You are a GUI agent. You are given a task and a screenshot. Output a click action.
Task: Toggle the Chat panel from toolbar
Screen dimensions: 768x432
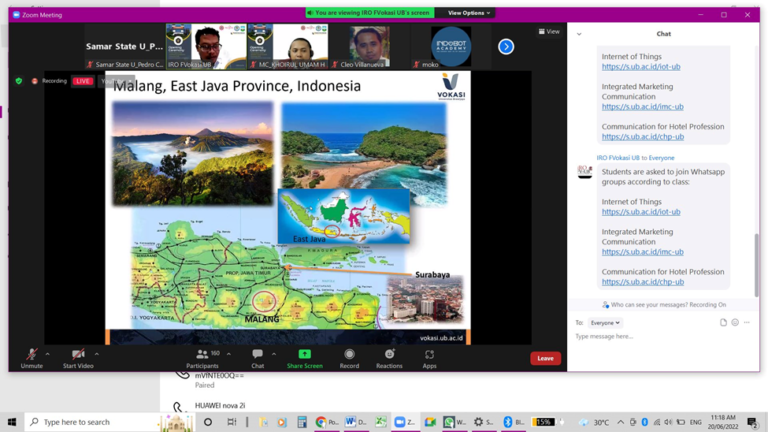point(258,358)
